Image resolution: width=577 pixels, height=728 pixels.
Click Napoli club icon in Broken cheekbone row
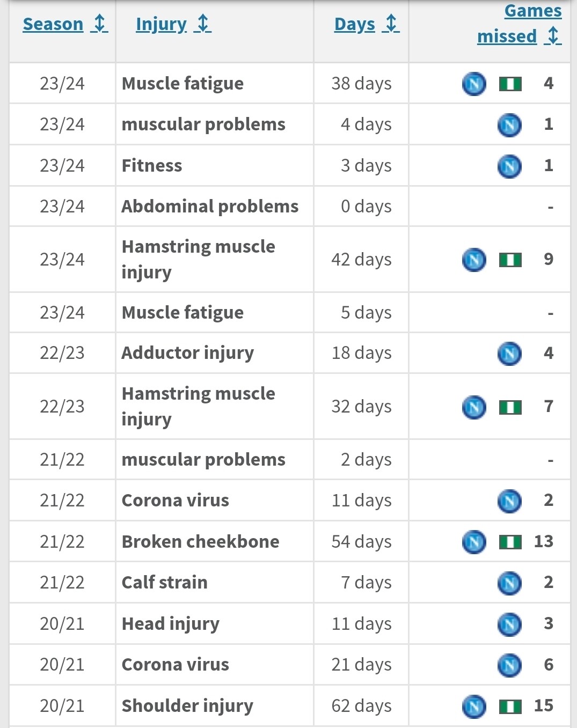point(474,542)
